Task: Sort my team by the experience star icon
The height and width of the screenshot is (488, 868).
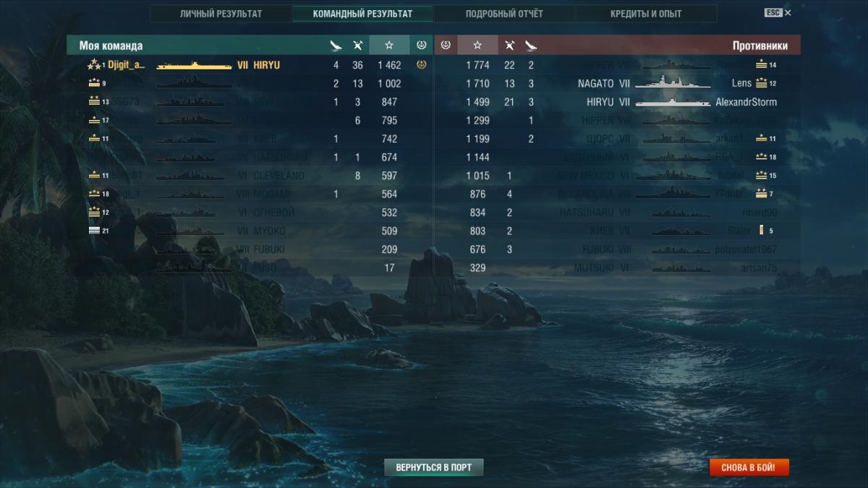Action: [389, 46]
